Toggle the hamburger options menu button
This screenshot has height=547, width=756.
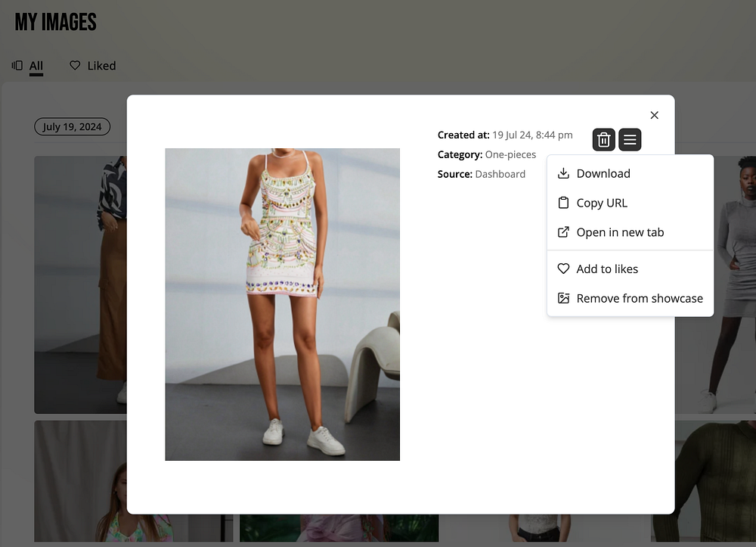pos(630,140)
